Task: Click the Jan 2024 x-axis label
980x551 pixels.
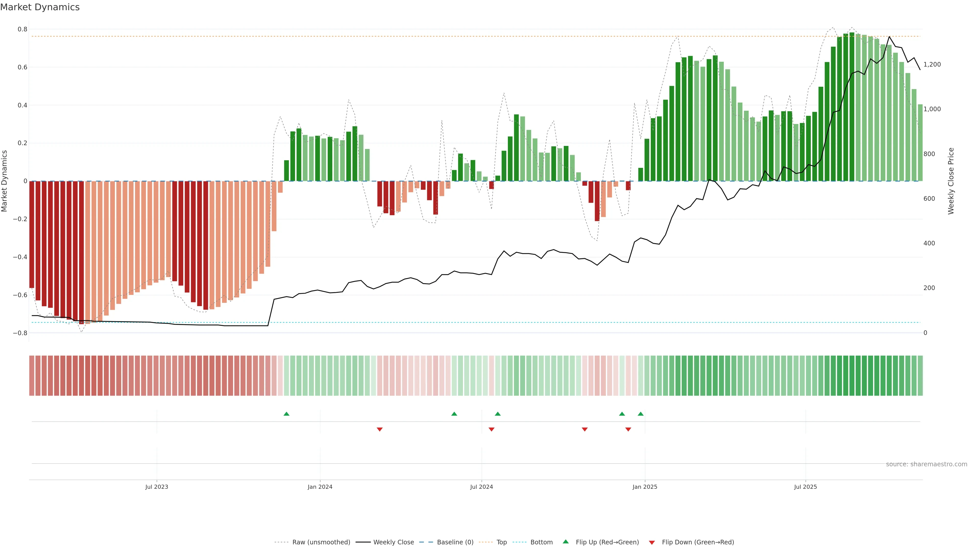Action: pos(320,487)
